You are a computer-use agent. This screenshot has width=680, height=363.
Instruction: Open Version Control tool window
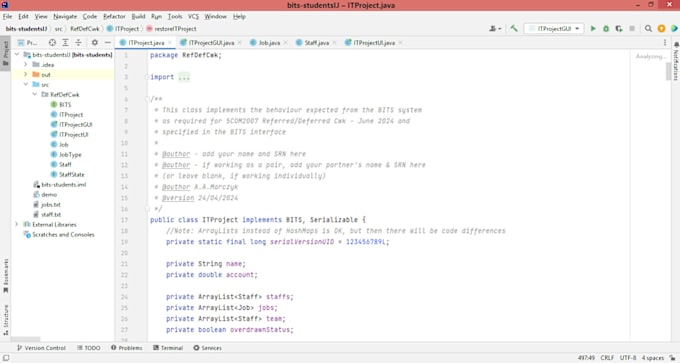pos(41,348)
